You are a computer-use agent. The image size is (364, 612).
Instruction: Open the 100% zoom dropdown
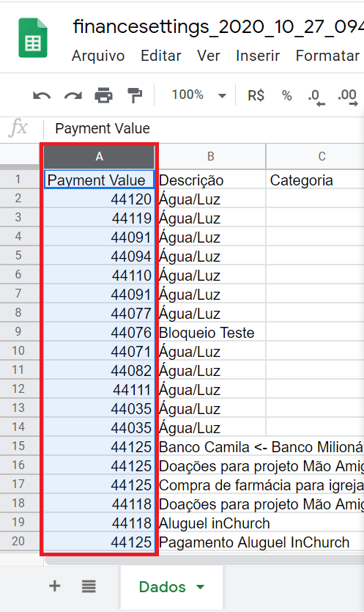[x=199, y=95]
